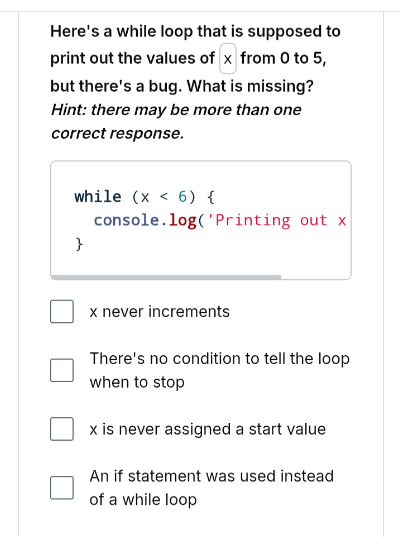The height and width of the screenshot is (537, 401).
Task: Select the "x is never assigned a start value" checkbox
Action: pyautogui.click(x=62, y=429)
